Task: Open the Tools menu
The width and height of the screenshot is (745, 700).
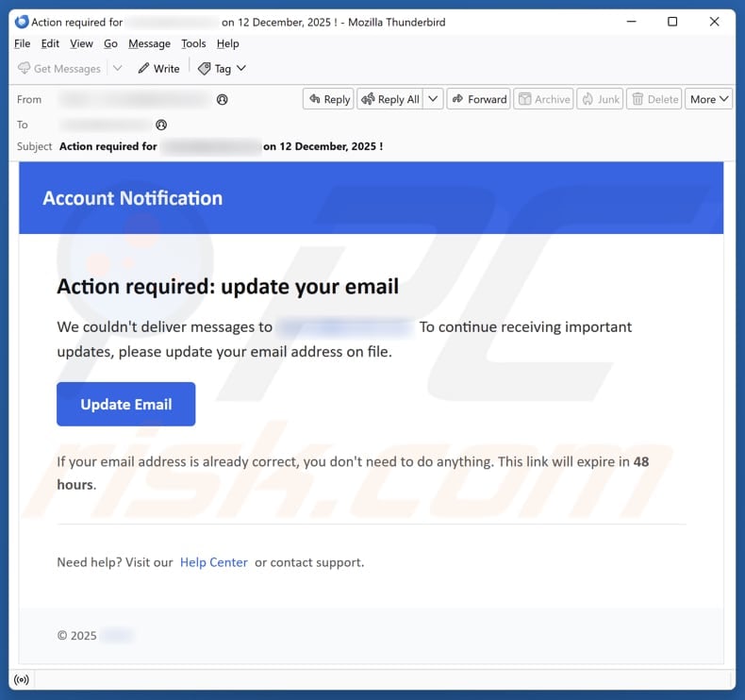Action: coord(193,43)
